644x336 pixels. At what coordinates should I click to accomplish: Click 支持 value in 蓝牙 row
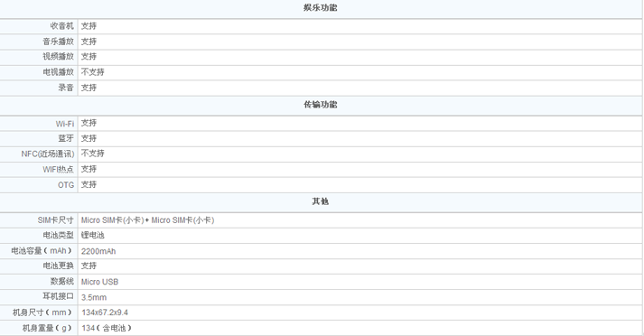(89, 138)
